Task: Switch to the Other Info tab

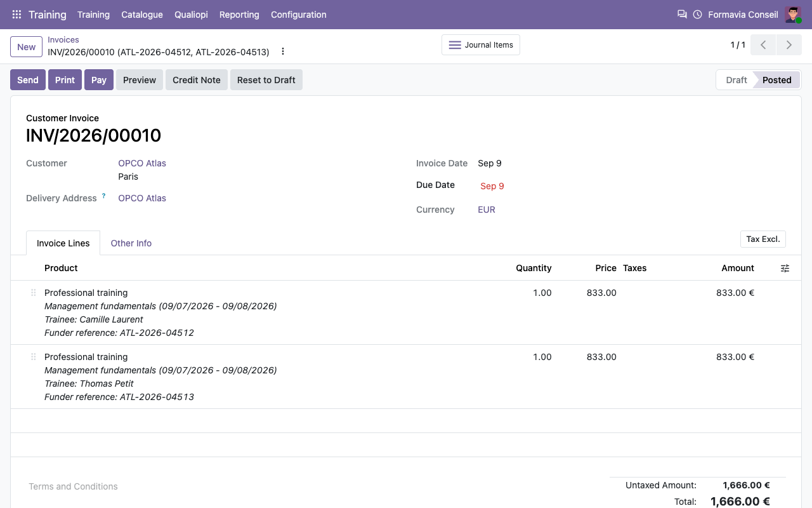Action: [131, 243]
